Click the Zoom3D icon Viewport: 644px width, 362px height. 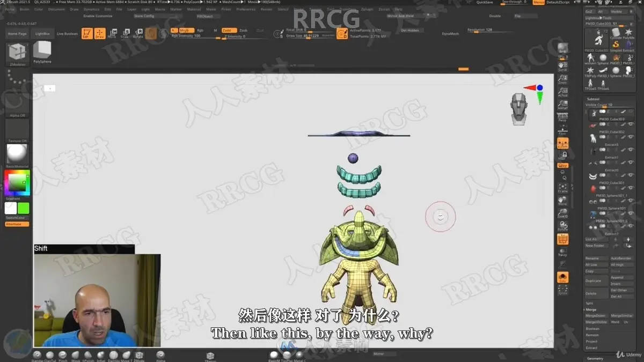pos(562,213)
